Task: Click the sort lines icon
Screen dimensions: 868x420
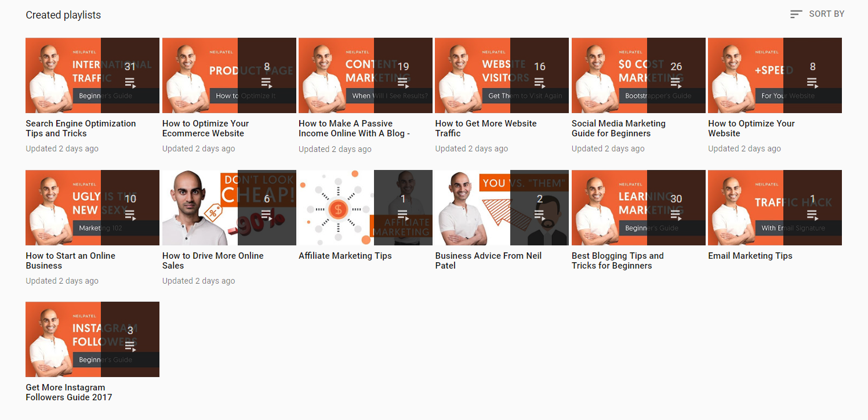Action: pyautogui.click(x=796, y=14)
